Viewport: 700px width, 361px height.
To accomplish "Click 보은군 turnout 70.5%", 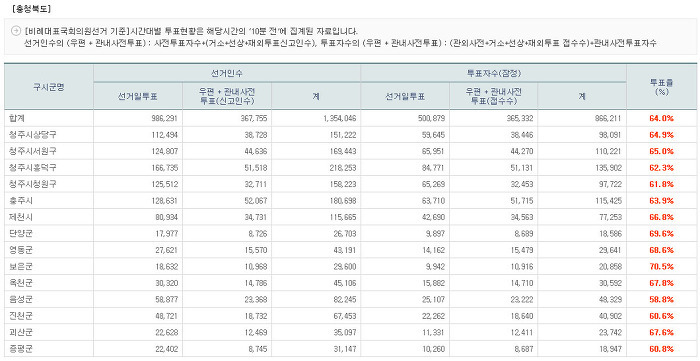I will 661,267.
